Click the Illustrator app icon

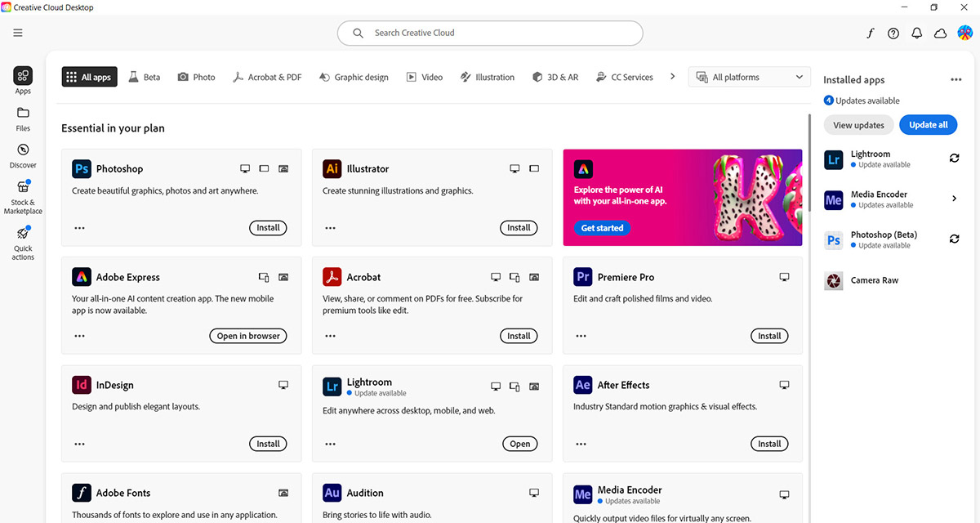332,169
